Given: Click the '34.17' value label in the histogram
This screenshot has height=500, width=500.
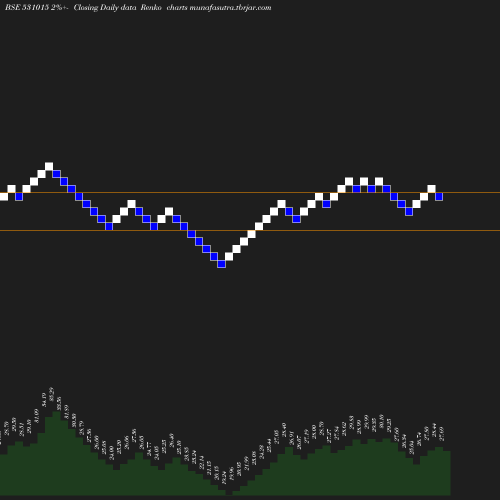Looking at the screenshot, I should point(44,400).
